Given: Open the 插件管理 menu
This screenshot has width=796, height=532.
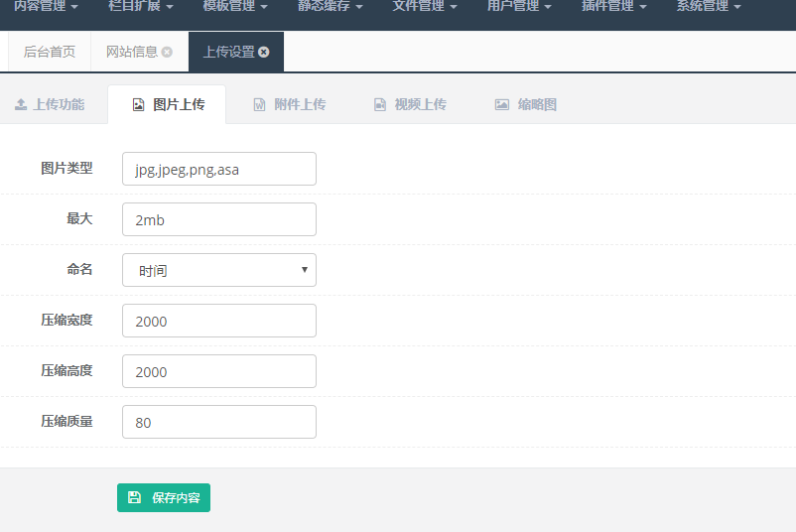Looking at the screenshot, I should click(614, 6).
